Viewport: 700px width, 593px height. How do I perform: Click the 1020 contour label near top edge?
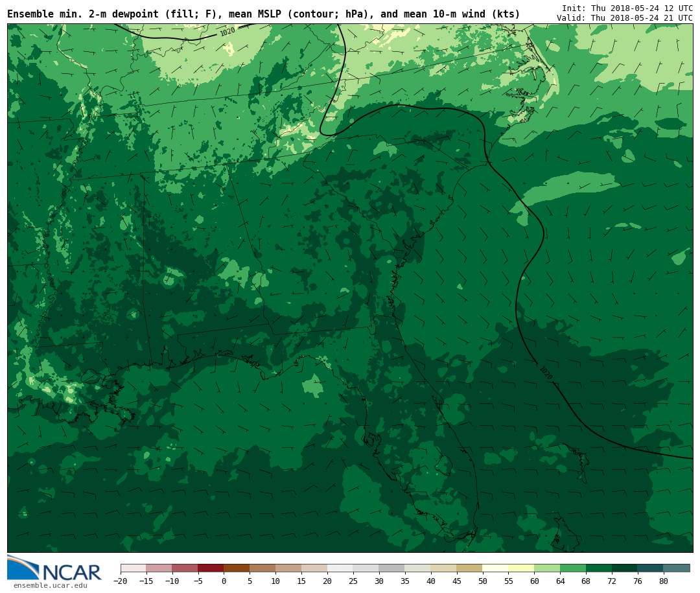(227, 32)
